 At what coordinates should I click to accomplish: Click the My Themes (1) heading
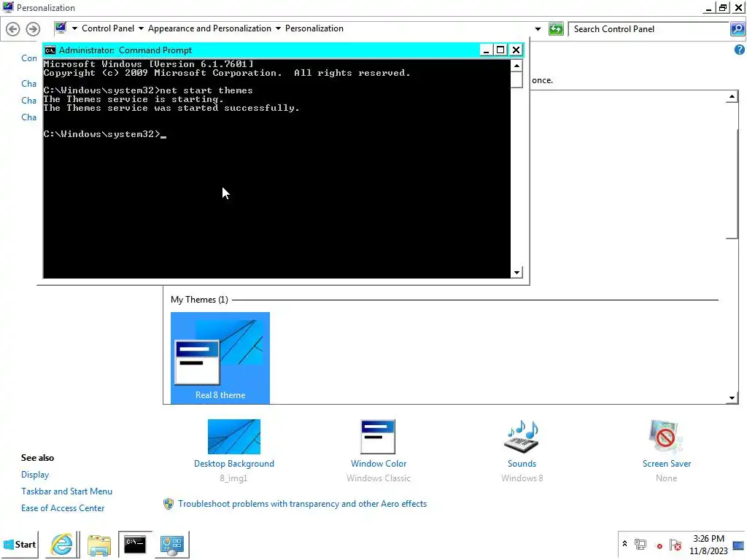pyautogui.click(x=199, y=300)
